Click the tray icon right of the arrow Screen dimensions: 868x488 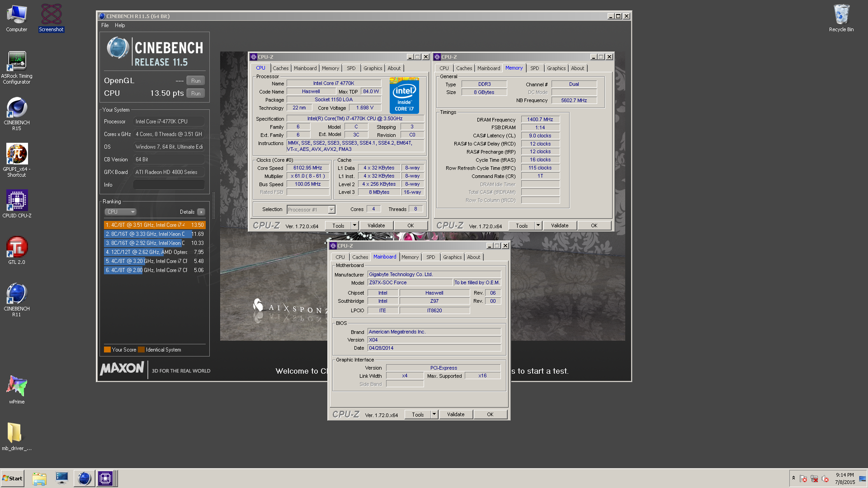point(803,479)
